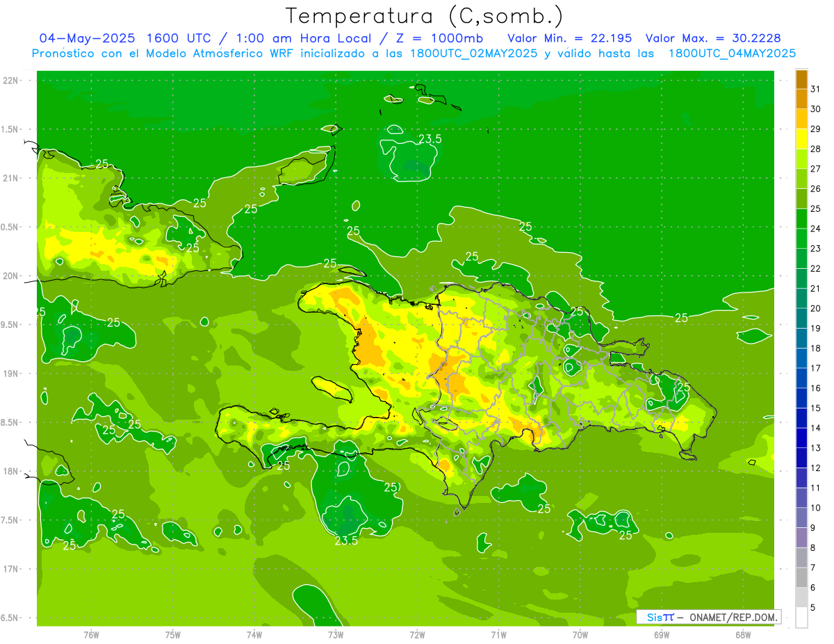Click the "Sis" logo in credit box
834x644 pixels.
(655, 617)
